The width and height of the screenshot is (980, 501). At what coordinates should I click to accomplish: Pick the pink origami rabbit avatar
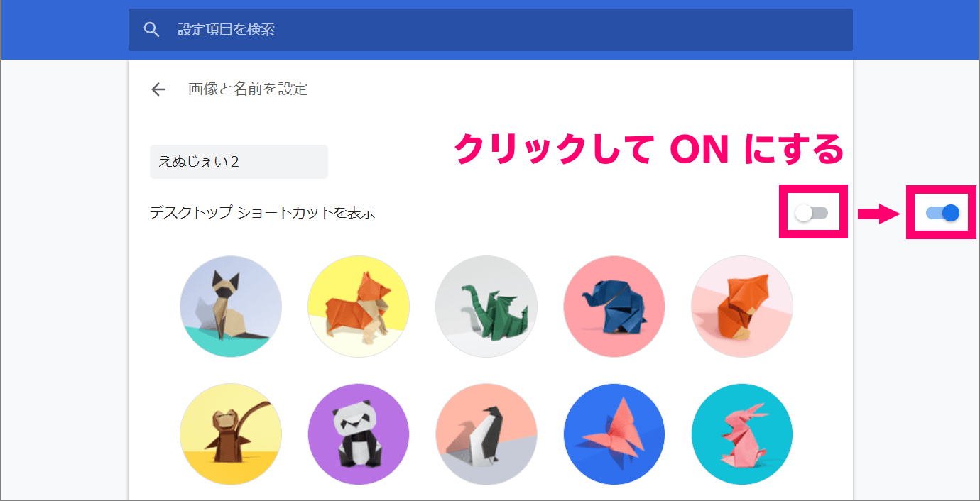(x=742, y=434)
